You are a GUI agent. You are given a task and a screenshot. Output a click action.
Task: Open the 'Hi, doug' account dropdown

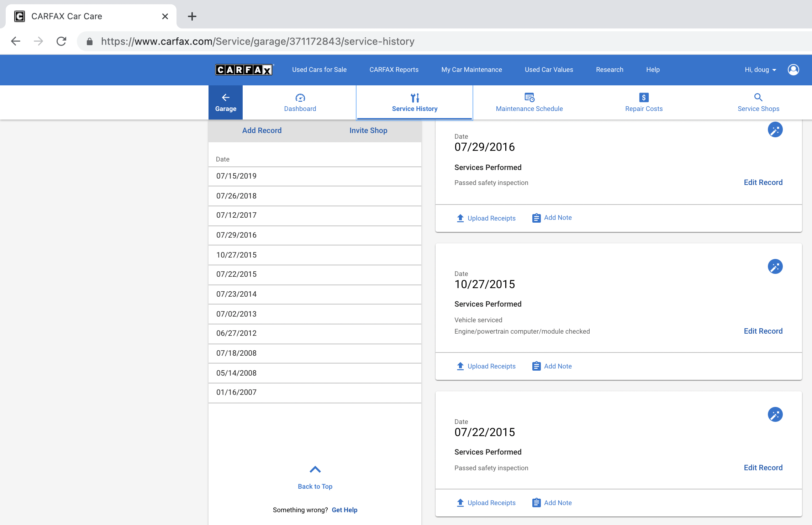(760, 70)
